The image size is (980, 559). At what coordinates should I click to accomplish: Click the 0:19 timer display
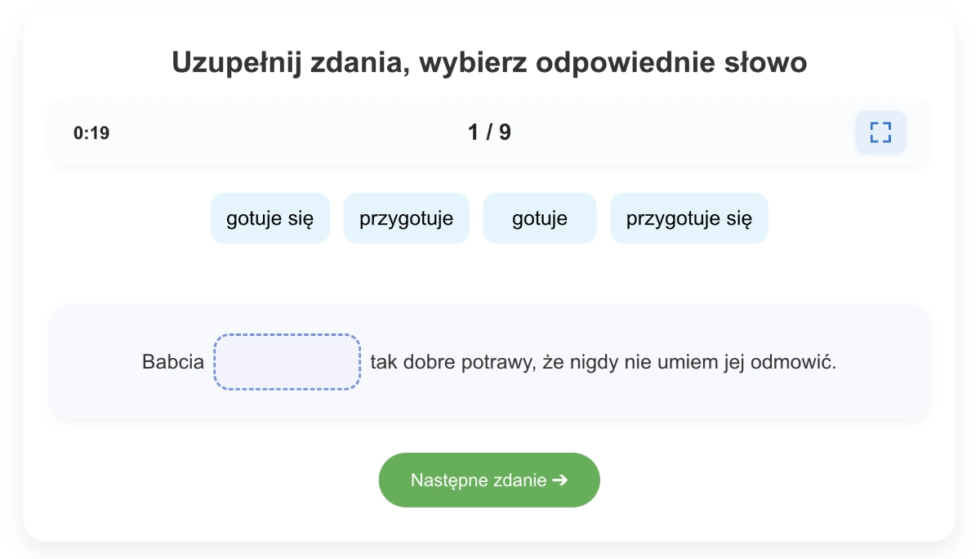[91, 133]
